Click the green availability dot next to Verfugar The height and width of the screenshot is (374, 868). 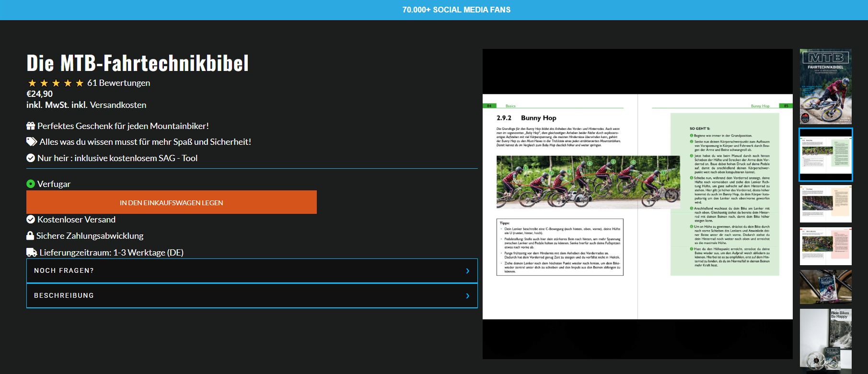[x=31, y=184]
